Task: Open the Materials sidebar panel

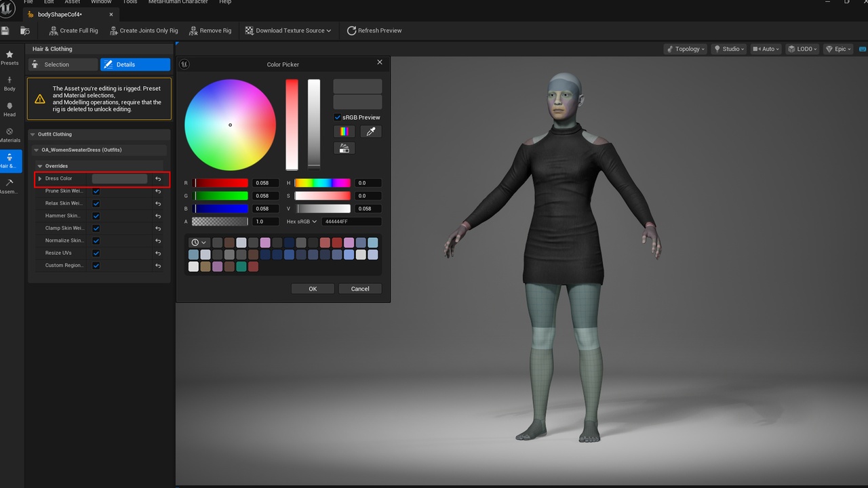Action: 9,135
